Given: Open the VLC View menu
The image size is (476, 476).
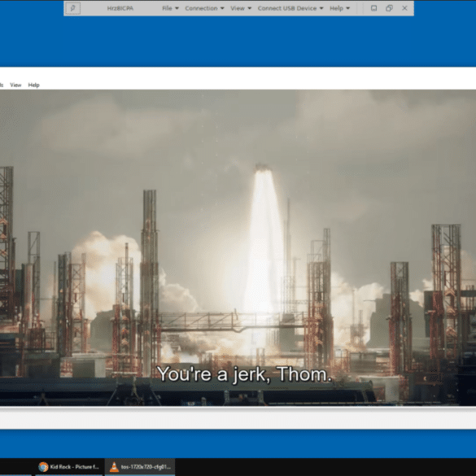Looking at the screenshot, I should (15, 85).
